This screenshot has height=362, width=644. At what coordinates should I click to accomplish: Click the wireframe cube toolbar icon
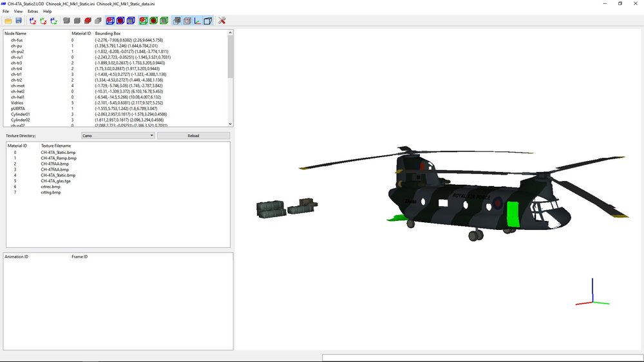[x=208, y=21]
